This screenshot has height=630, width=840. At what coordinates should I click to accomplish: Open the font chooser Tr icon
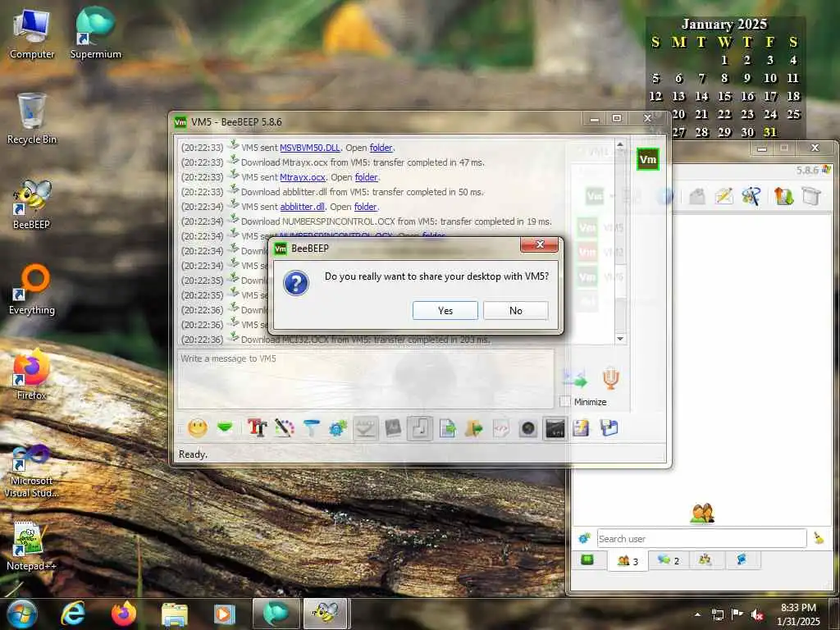[x=257, y=428]
